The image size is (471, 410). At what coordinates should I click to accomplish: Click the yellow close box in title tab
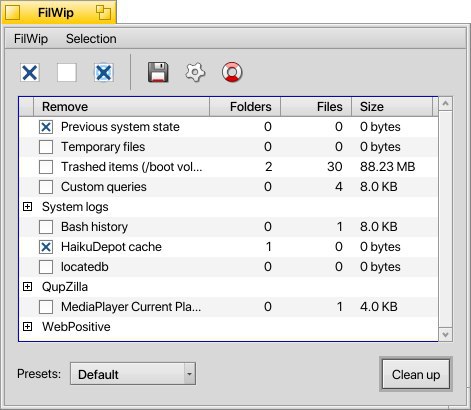[x=13, y=13]
